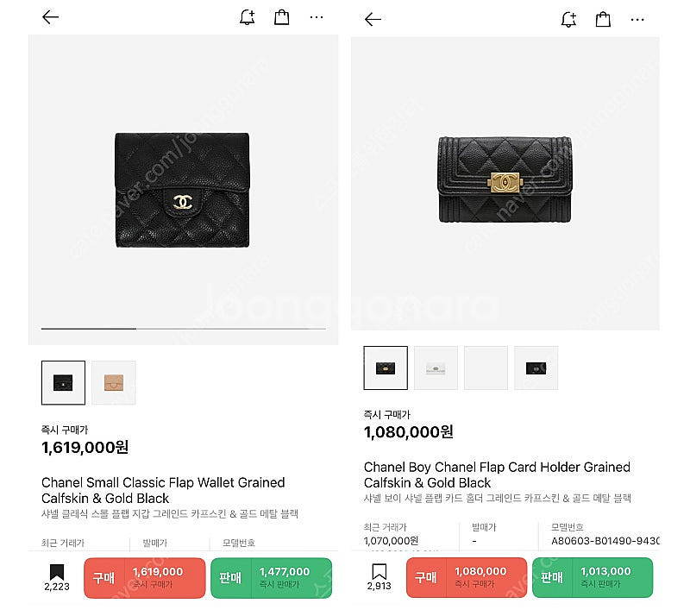
Task: Select the fourth card holder thumbnail
Action: click(536, 368)
